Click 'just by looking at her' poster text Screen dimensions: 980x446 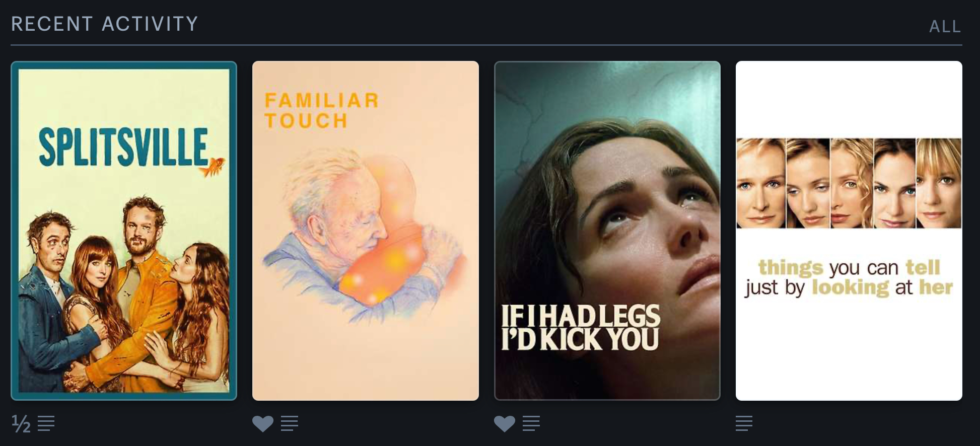(x=849, y=287)
